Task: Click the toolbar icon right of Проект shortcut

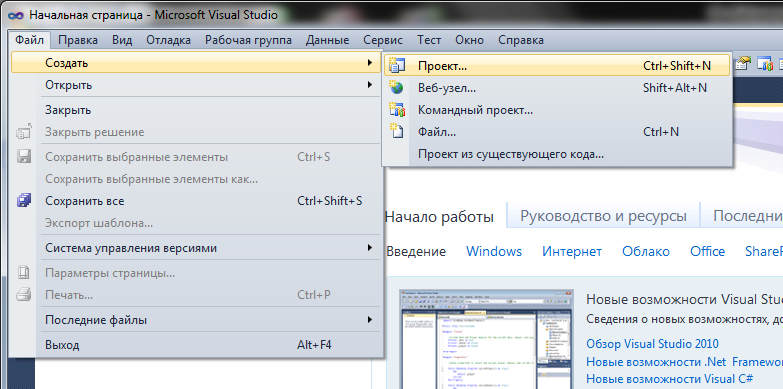Action: point(744,63)
